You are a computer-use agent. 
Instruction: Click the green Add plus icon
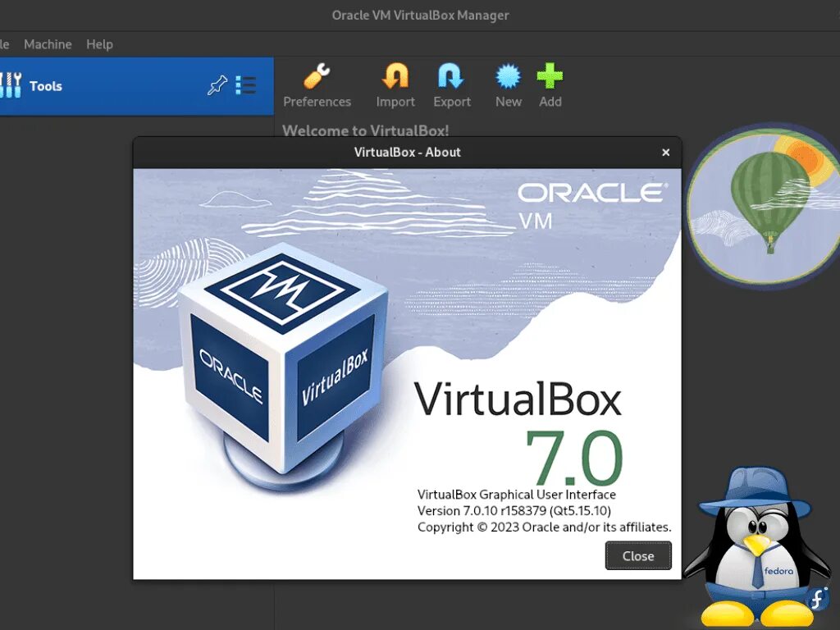coord(550,76)
